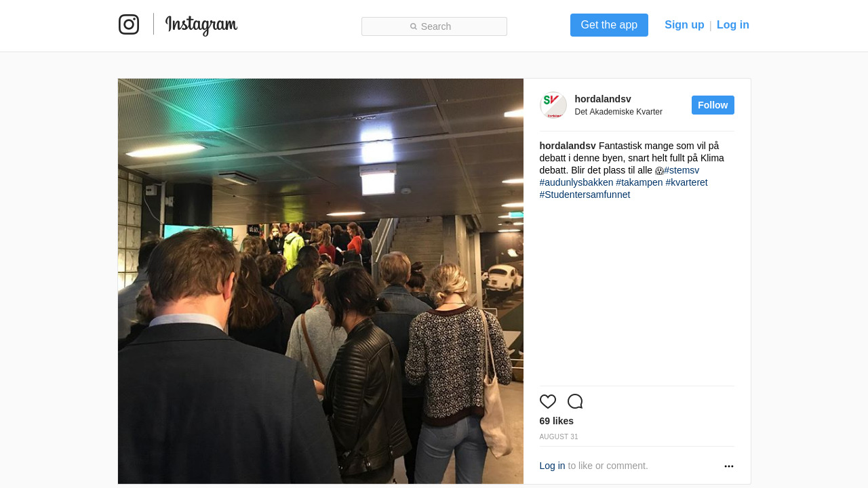Like the post with the heart icon
Screen dimensions: 868x488
pos(548,401)
